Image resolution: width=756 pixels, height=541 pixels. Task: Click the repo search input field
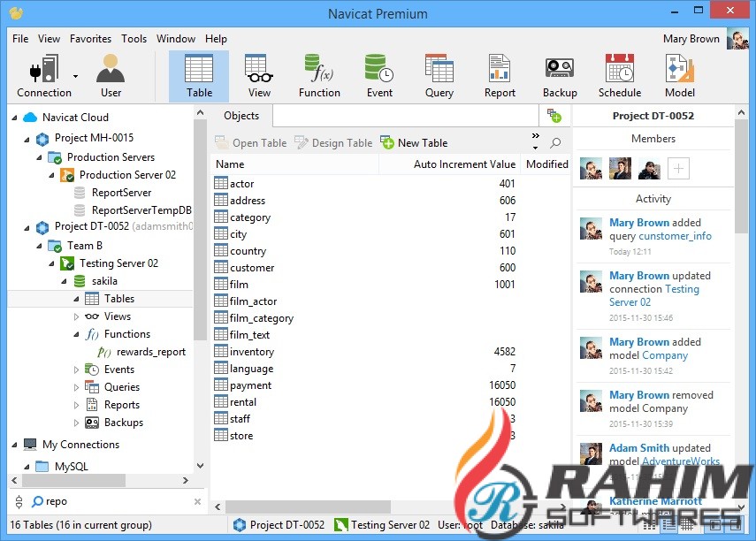click(118, 501)
